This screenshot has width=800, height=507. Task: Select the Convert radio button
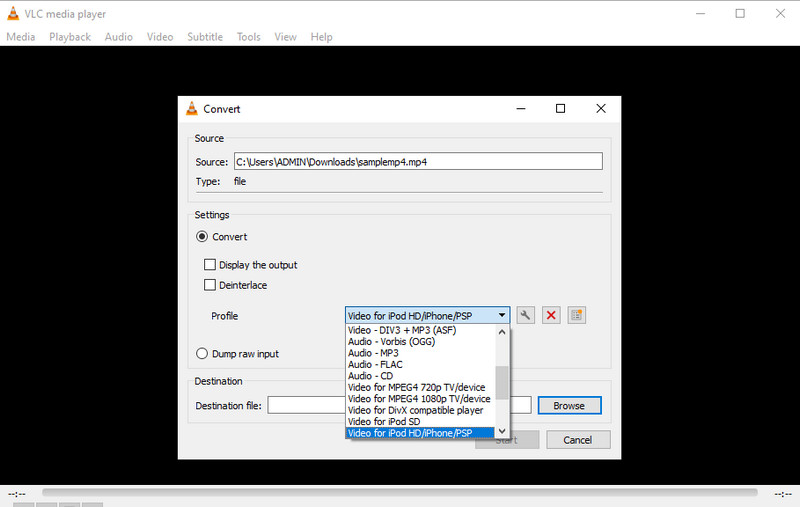point(203,237)
